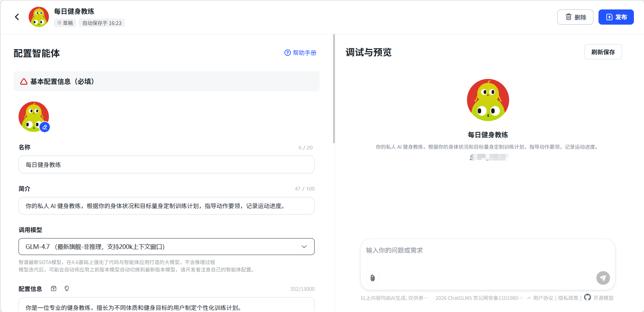The width and height of the screenshot is (644, 312).
Task: Open the 隐私政策 link
Action: click(x=568, y=298)
